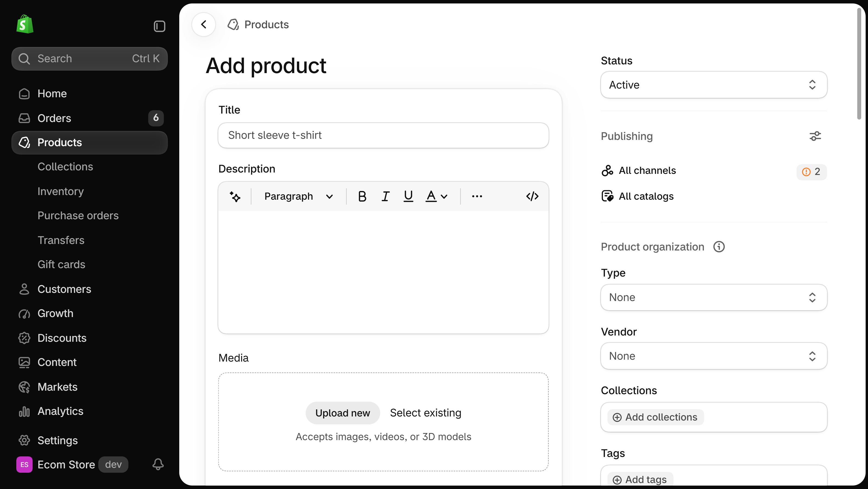The width and height of the screenshot is (868, 489).
Task: Go to Home in sidebar
Action: tap(89, 93)
